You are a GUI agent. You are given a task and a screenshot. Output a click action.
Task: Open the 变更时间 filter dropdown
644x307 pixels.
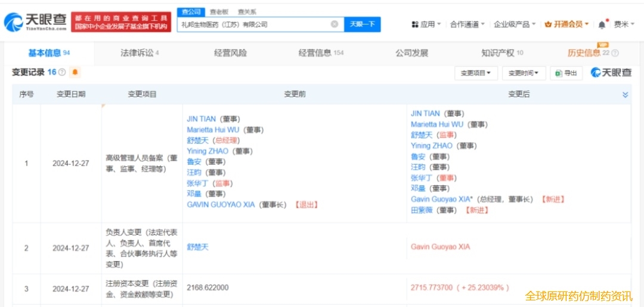(x=524, y=73)
